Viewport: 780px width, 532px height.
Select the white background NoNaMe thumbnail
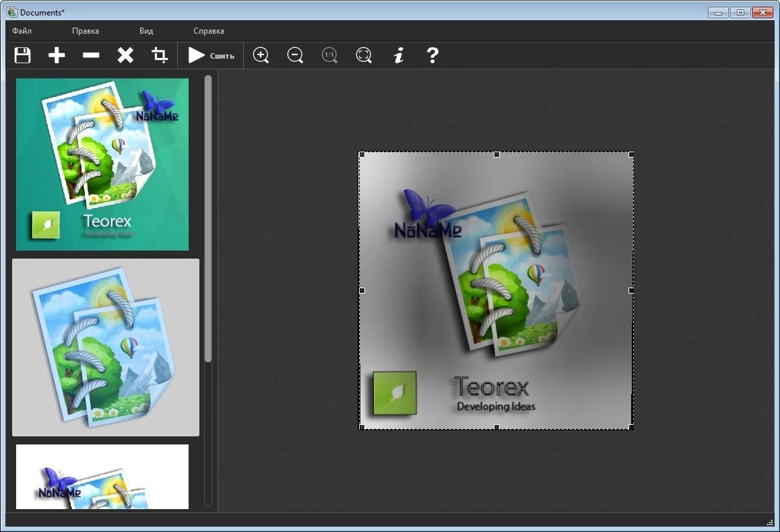click(x=102, y=476)
